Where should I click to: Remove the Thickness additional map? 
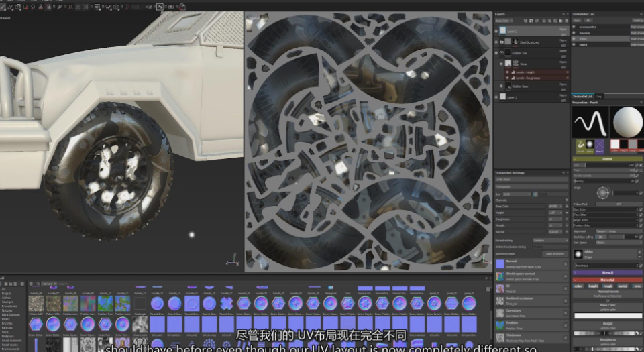(x=565, y=338)
